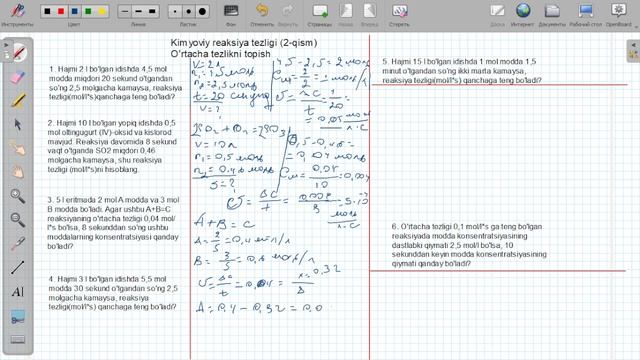The width and height of the screenshot is (640, 360).
Task: Select the straight Line tool
Action: tap(18, 268)
